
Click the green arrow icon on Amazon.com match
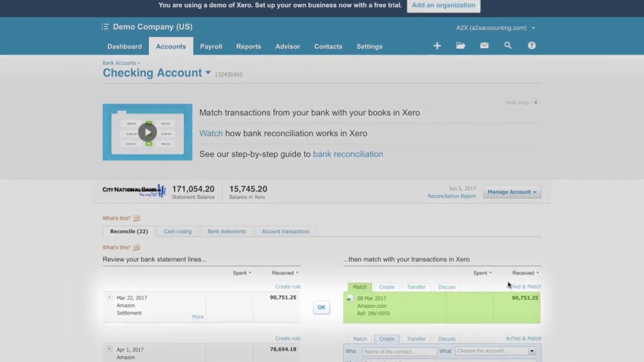[x=350, y=299]
